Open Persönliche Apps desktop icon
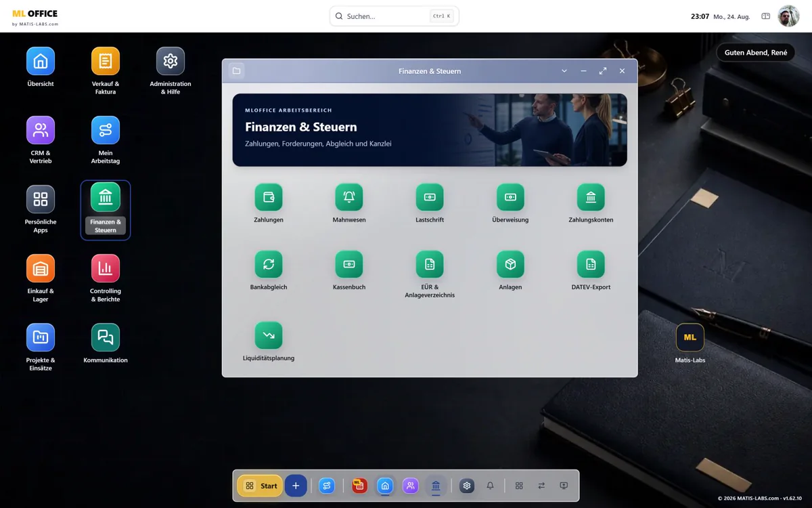The height and width of the screenshot is (508, 812). click(41, 199)
